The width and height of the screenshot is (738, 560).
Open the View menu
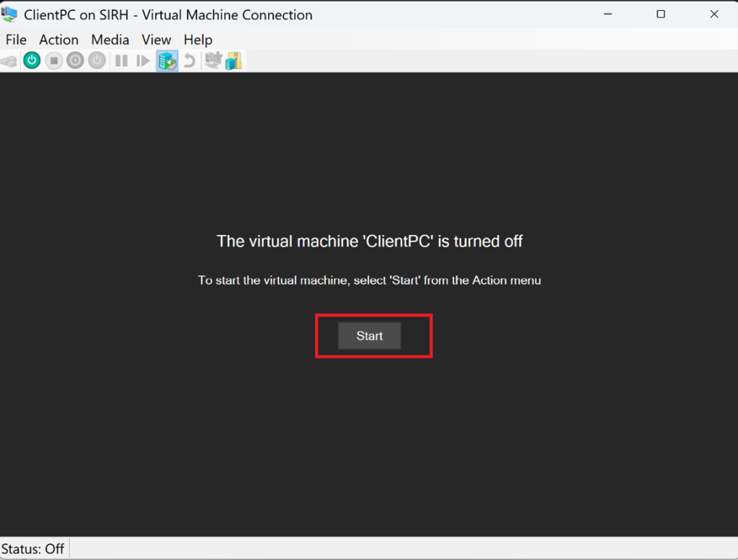(156, 40)
